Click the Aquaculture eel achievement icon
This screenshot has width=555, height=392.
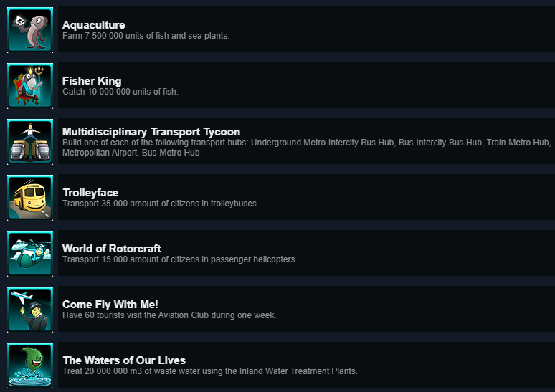click(x=30, y=29)
